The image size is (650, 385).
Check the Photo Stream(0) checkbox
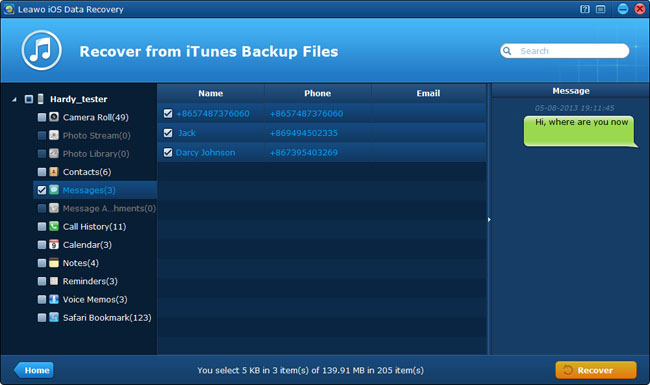[x=42, y=136]
